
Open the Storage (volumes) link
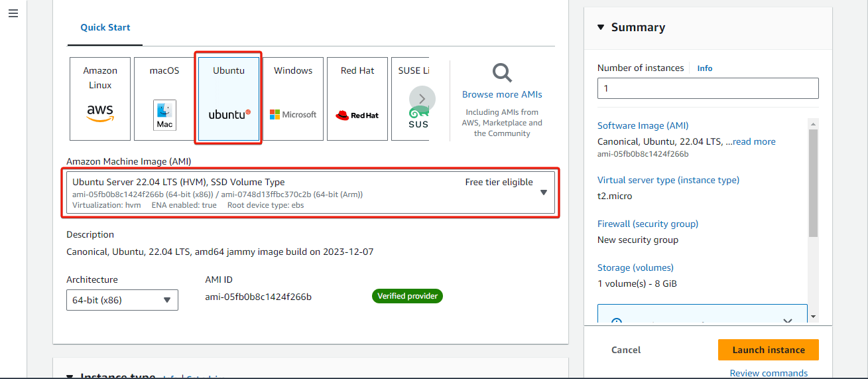[x=635, y=267]
